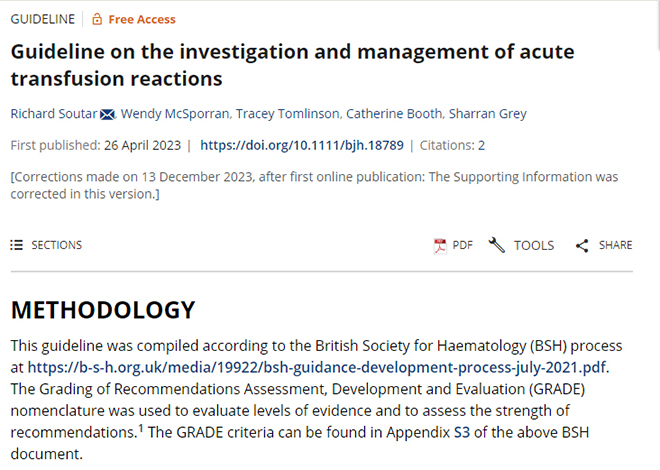660x470 pixels.
Task: Select author Tracey Tomlinson
Action: [x=287, y=114]
